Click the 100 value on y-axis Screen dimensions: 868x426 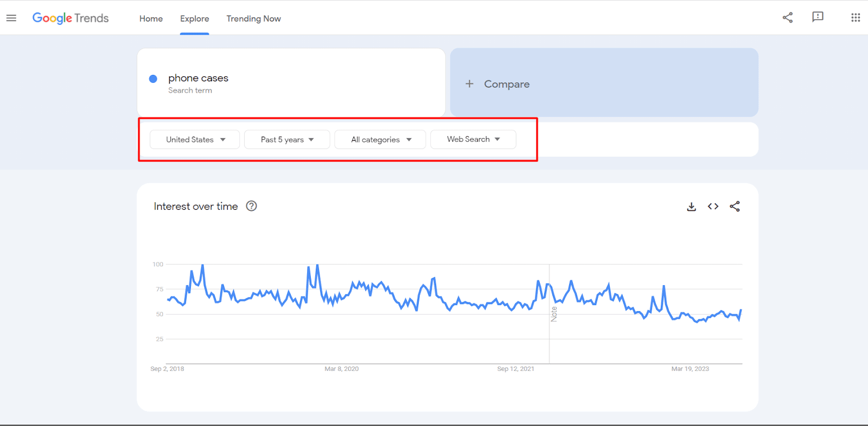click(x=158, y=264)
